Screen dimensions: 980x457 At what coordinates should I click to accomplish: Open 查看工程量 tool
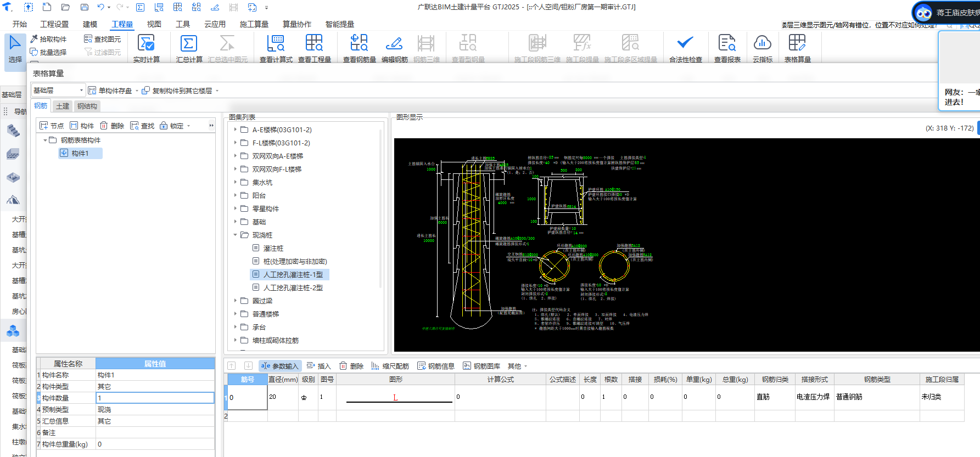[x=314, y=48]
